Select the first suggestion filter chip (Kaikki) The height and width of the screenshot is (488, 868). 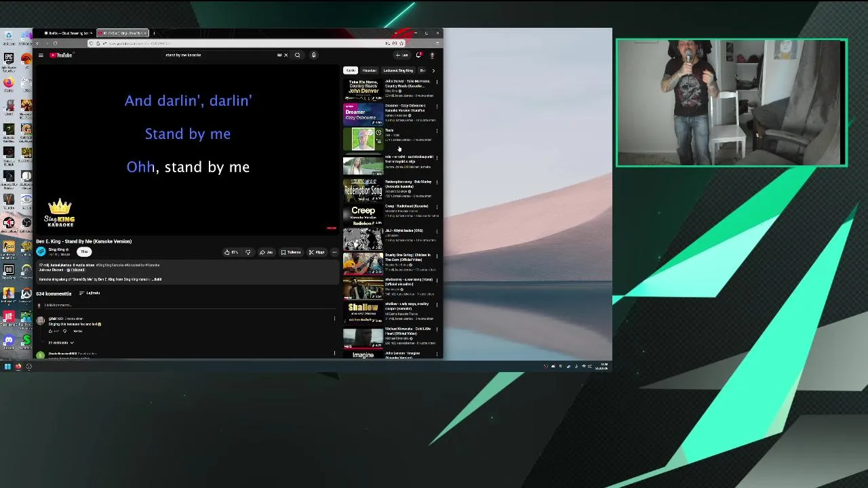(x=351, y=70)
